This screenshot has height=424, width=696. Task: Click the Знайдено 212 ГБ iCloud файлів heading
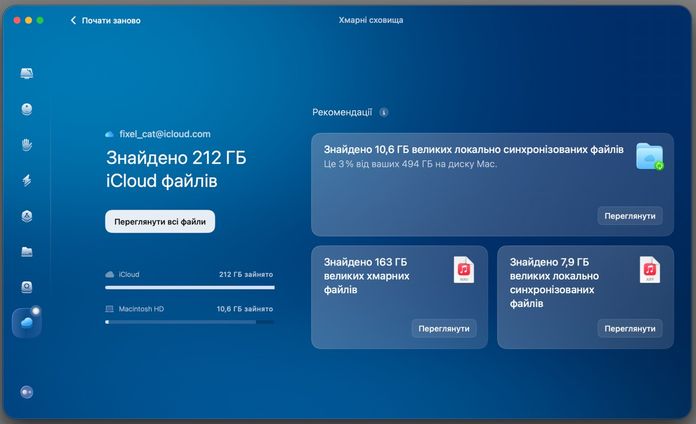pyautogui.click(x=176, y=169)
